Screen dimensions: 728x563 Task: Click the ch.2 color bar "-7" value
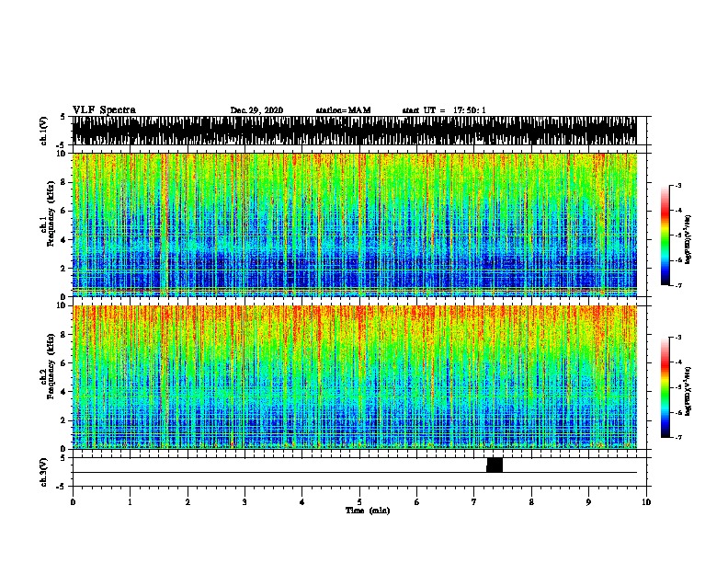click(677, 438)
